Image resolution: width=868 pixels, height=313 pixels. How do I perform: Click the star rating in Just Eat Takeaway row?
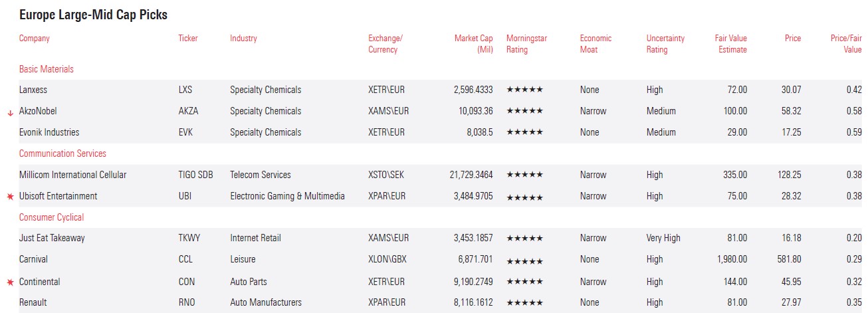524,238
